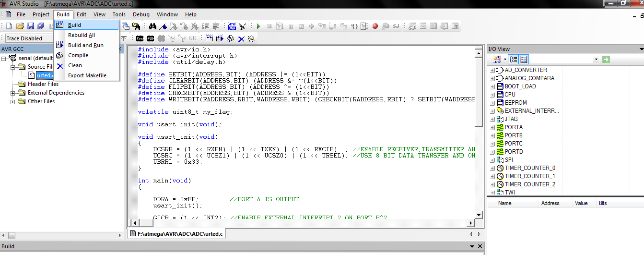Screen dimensions: 644x255
Task: Build the project via second-row toolbar icon
Action: tap(209, 38)
